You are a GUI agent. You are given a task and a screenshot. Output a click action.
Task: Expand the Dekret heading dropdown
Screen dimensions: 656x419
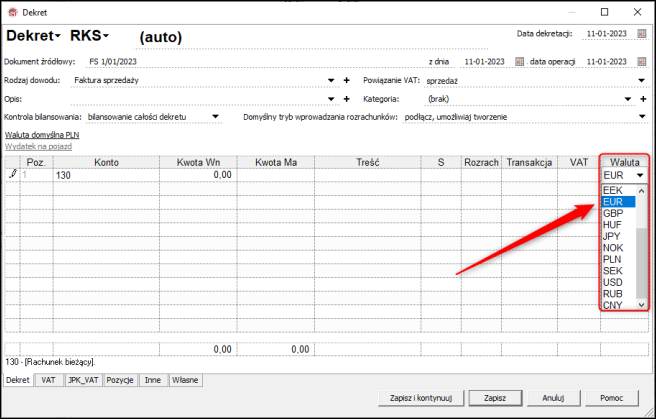tap(58, 36)
